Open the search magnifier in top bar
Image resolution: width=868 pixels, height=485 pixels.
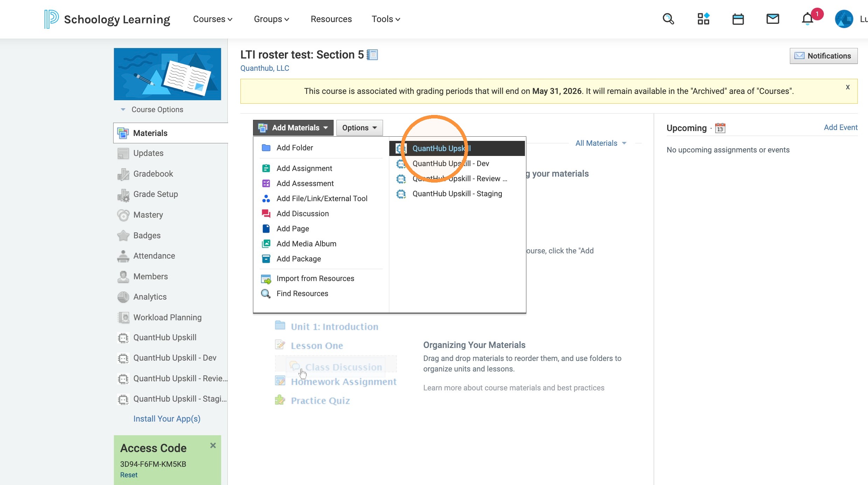pyautogui.click(x=668, y=19)
